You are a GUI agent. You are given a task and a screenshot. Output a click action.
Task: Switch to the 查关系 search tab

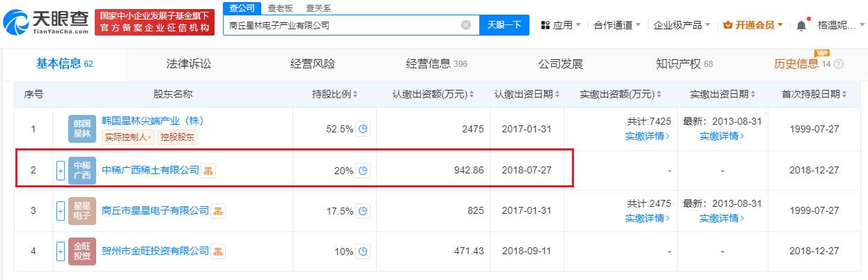tap(318, 8)
